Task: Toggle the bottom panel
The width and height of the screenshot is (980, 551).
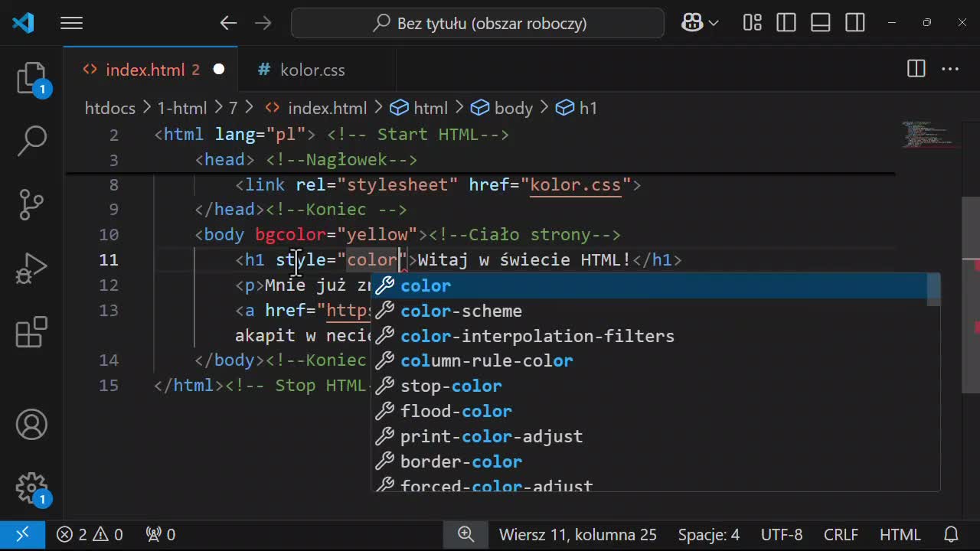Action: tap(821, 23)
